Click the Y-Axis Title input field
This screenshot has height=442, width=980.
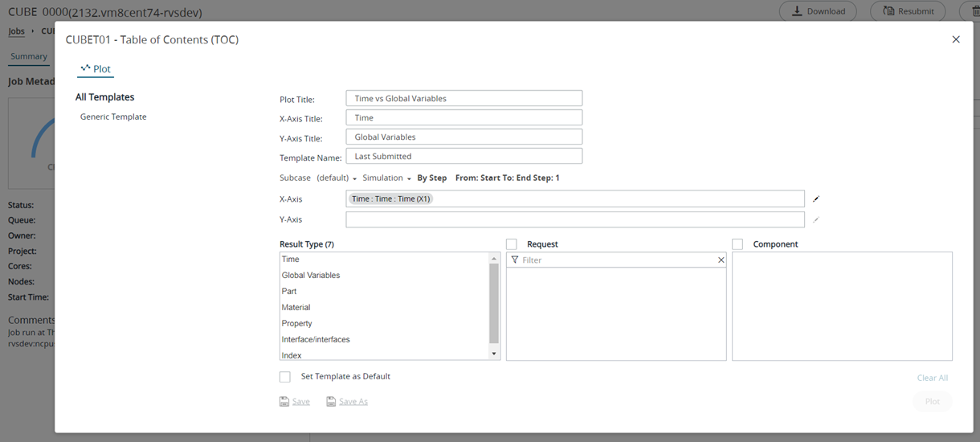point(464,137)
